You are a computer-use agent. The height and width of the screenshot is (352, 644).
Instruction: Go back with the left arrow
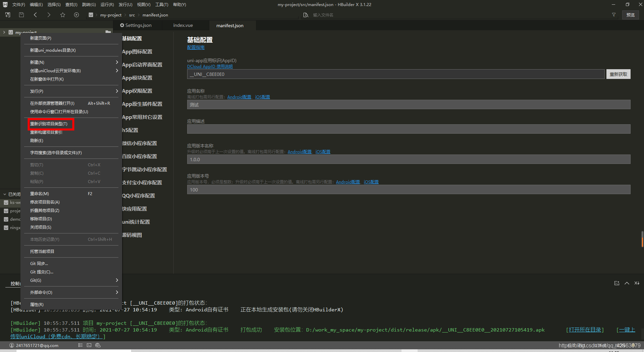(x=35, y=15)
